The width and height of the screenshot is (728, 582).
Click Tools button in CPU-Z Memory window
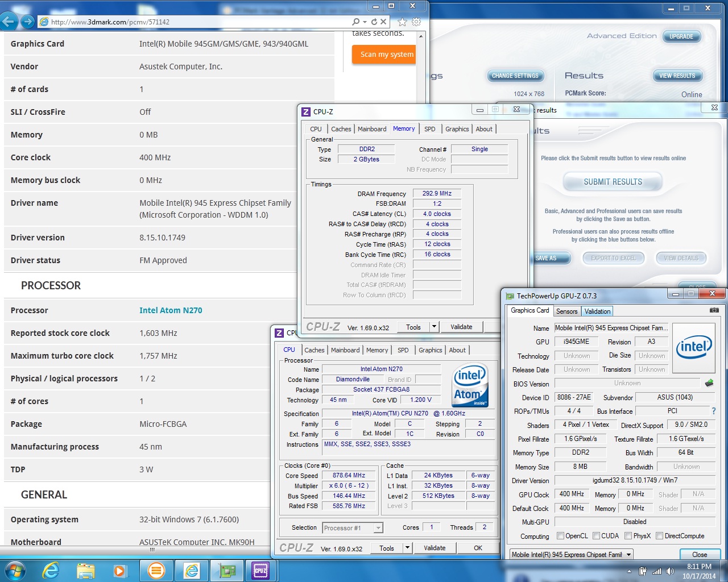point(413,327)
